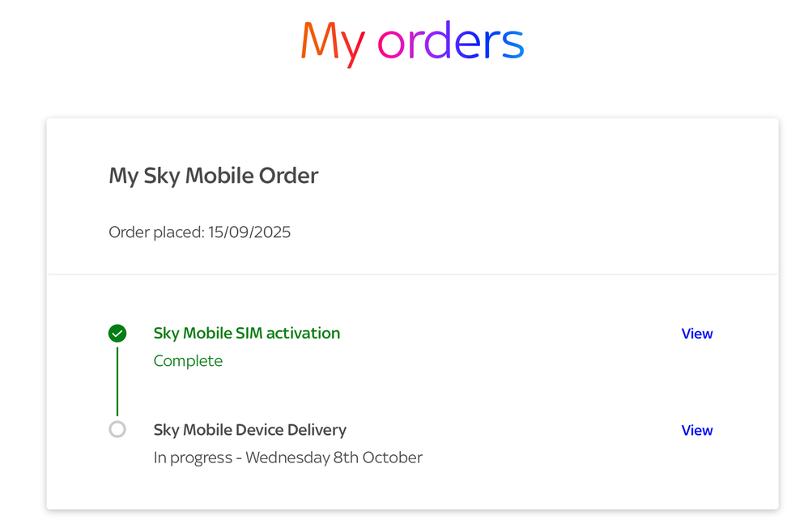Click the word 'activation' in the SIM step
This screenshot has height=532, width=808.
[303, 333]
